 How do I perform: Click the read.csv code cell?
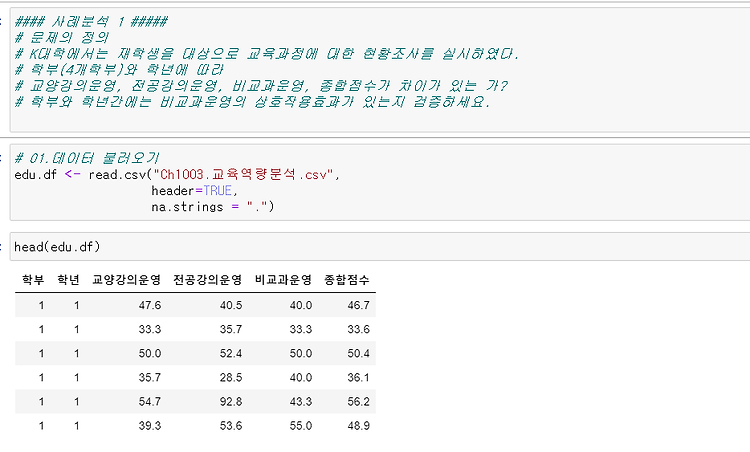coord(380,182)
